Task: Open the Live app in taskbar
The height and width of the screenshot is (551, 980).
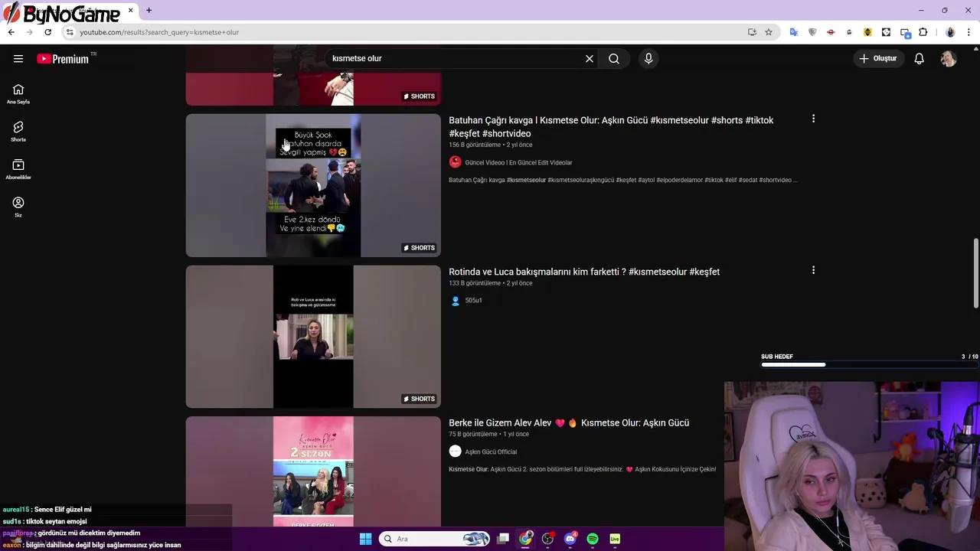Action: tap(615, 539)
